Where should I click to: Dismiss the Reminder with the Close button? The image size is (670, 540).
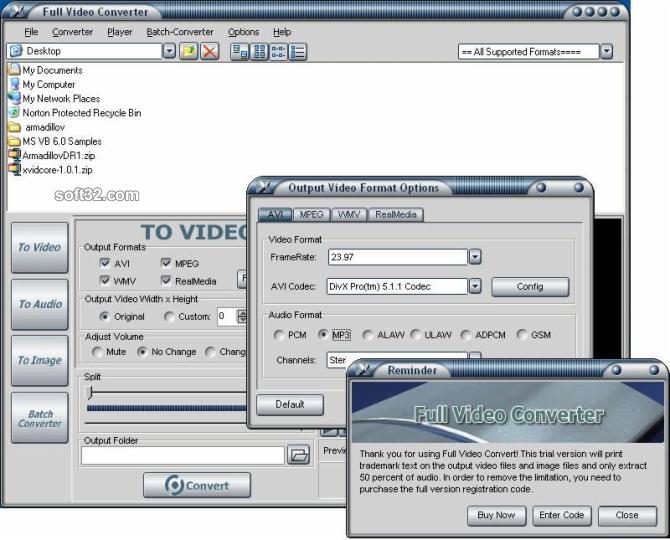[x=627, y=515]
